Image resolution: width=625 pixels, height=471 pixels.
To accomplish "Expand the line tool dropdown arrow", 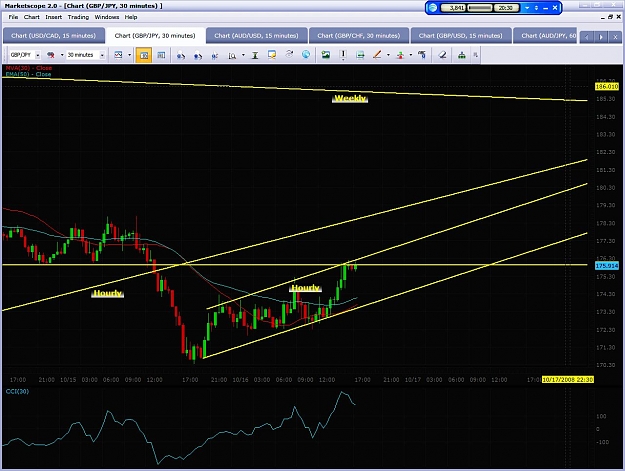I will (388, 55).
